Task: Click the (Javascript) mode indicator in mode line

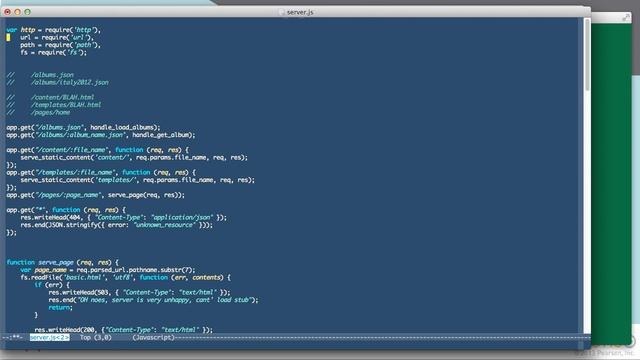Action: click(x=153, y=338)
